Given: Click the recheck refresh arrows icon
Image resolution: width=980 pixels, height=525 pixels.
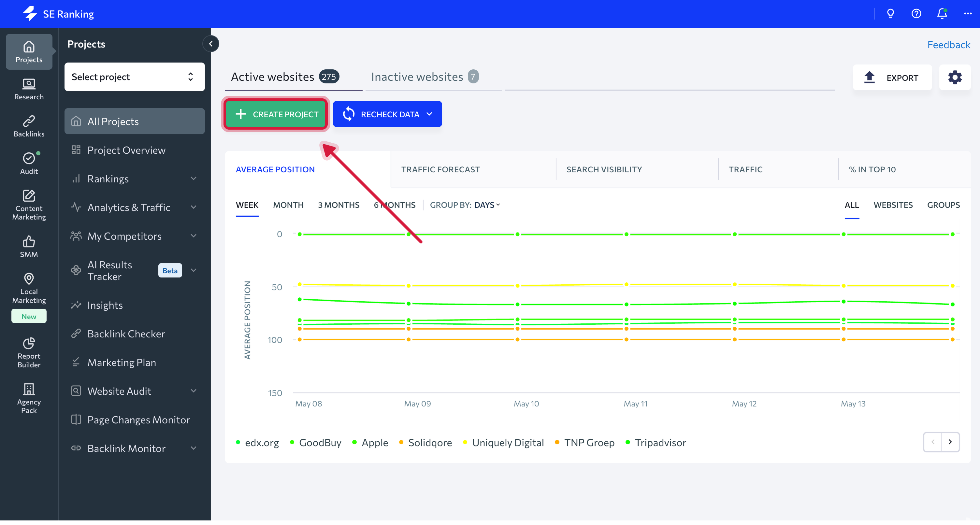Looking at the screenshot, I should pyautogui.click(x=349, y=114).
